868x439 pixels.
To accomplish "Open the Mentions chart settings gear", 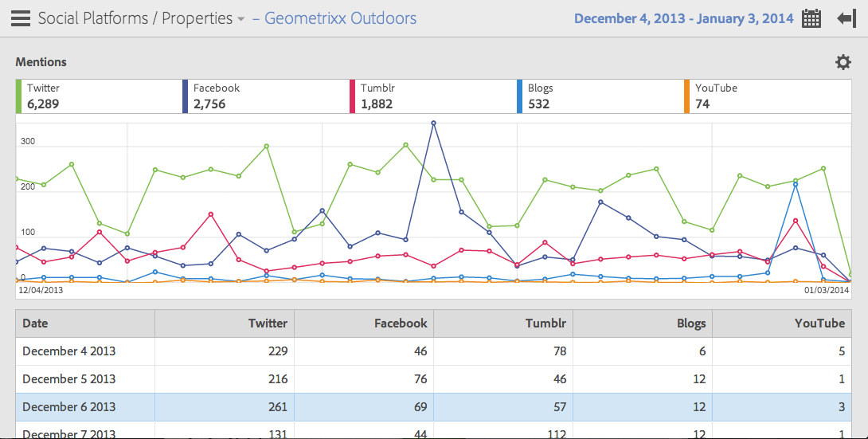I will click(843, 62).
